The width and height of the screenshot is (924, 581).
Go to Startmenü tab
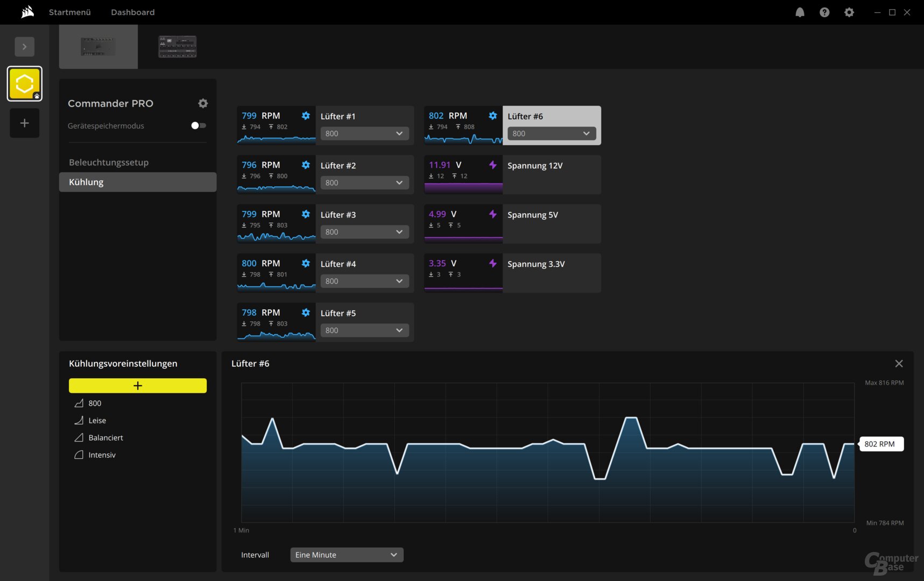point(70,12)
